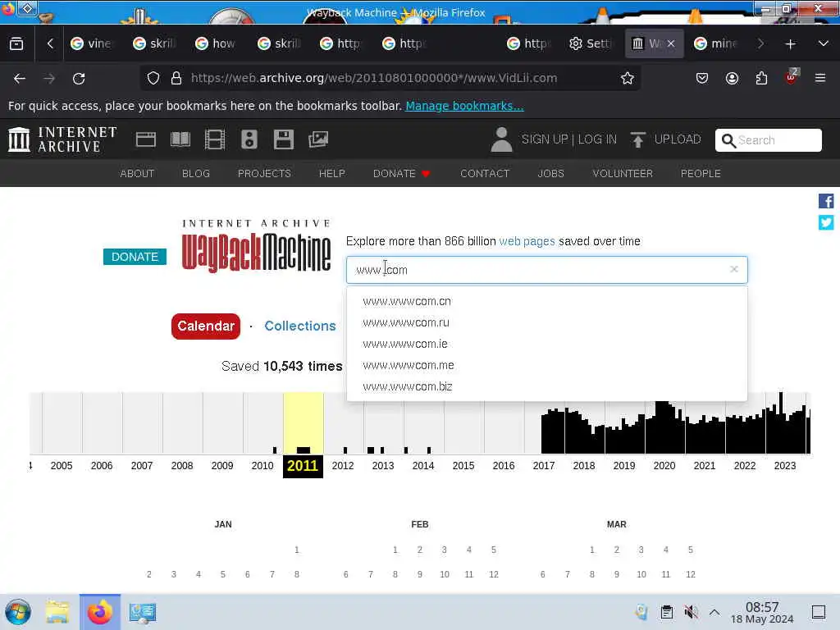Select year 2014 on timeline
The image size is (840, 630).
pos(423,466)
